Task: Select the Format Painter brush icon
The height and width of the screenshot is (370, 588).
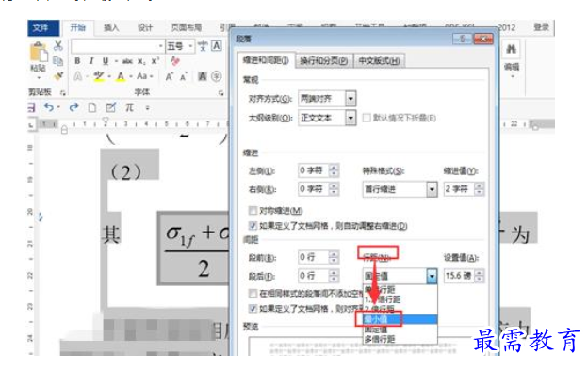Action: 57,76
